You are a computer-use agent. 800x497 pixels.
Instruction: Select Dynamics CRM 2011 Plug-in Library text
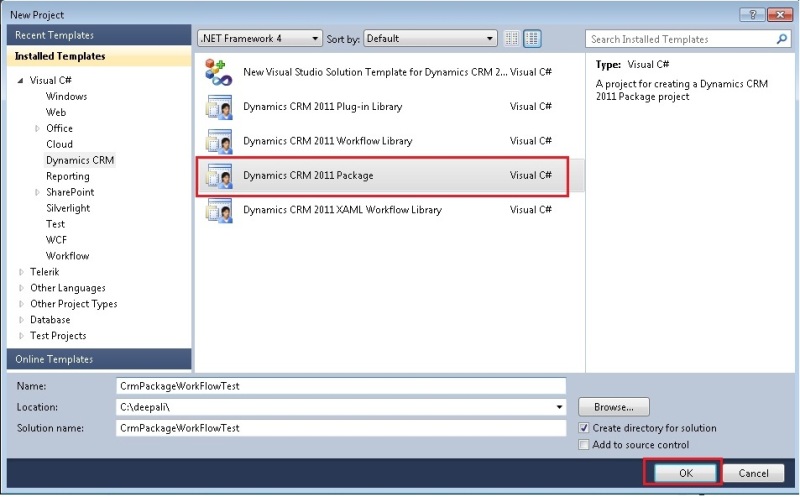[322, 107]
